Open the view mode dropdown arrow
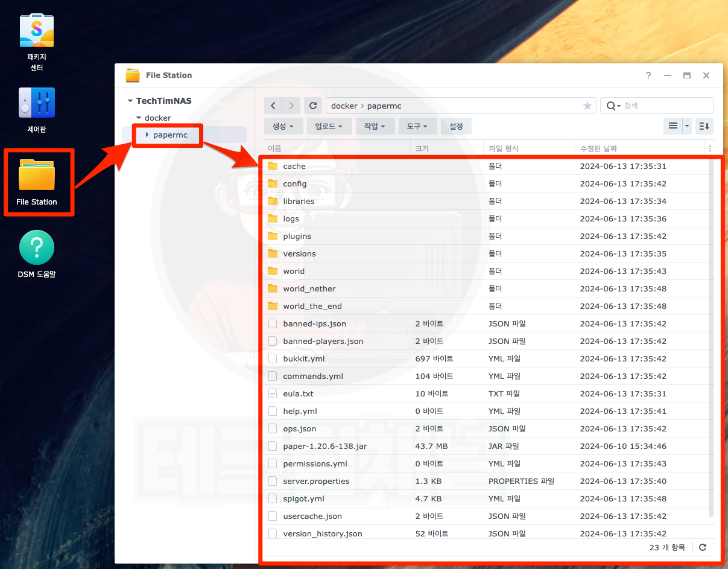 click(x=687, y=126)
